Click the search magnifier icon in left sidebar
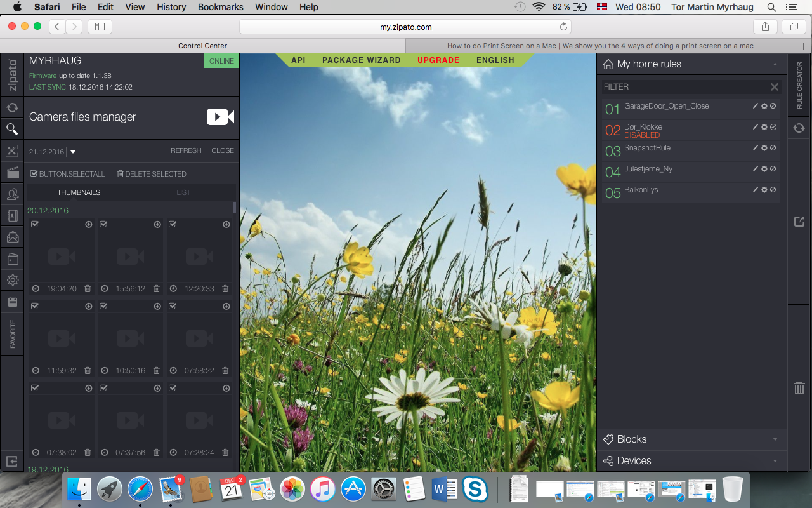The image size is (812, 508). (x=12, y=130)
